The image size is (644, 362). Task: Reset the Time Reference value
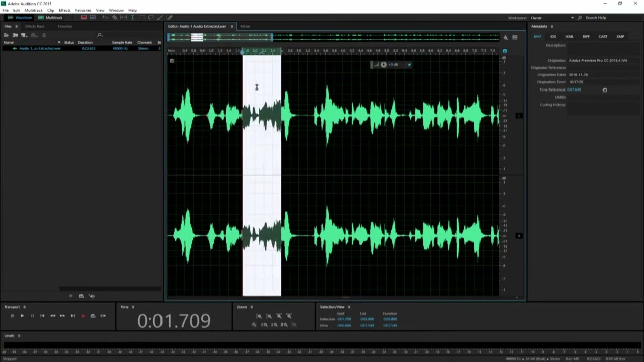(604, 90)
